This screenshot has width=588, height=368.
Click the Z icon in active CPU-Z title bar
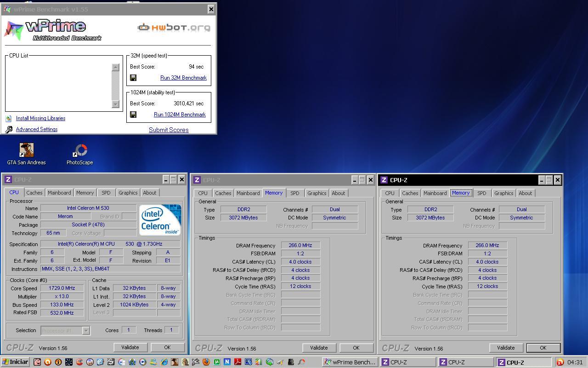(384, 180)
